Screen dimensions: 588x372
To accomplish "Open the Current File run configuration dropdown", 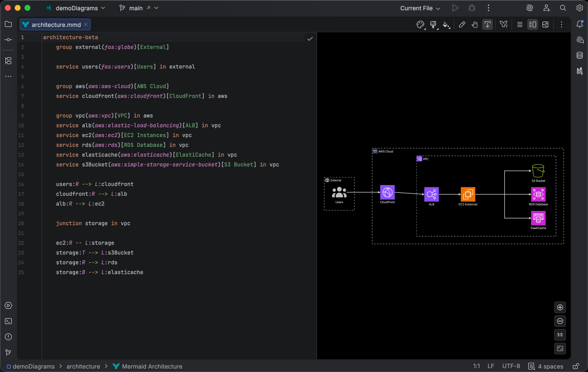I will pyautogui.click(x=420, y=8).
